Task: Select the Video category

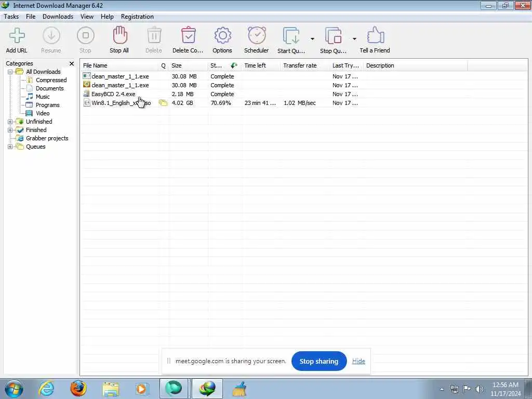Action: point(43,113)
